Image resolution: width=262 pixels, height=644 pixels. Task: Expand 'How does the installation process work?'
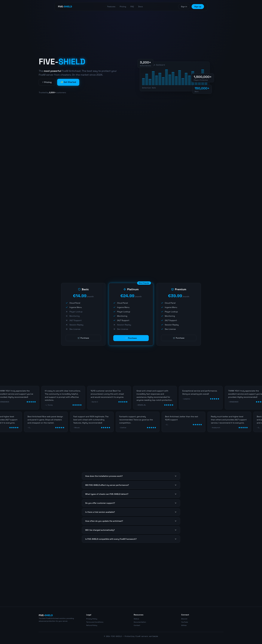131,476
